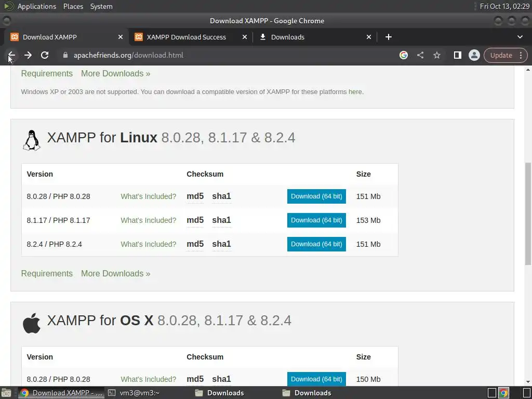Switch to the XAMPP Download Success tab

point(191,37)
